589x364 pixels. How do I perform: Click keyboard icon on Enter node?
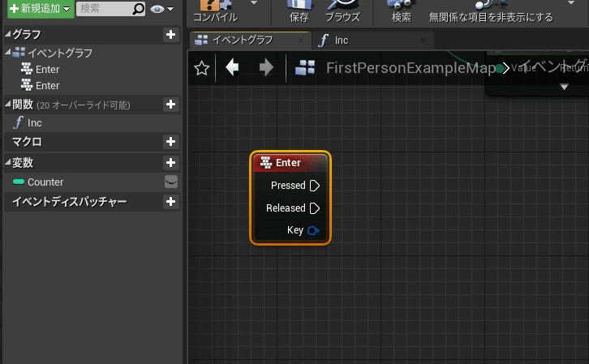tap(266, 162)
